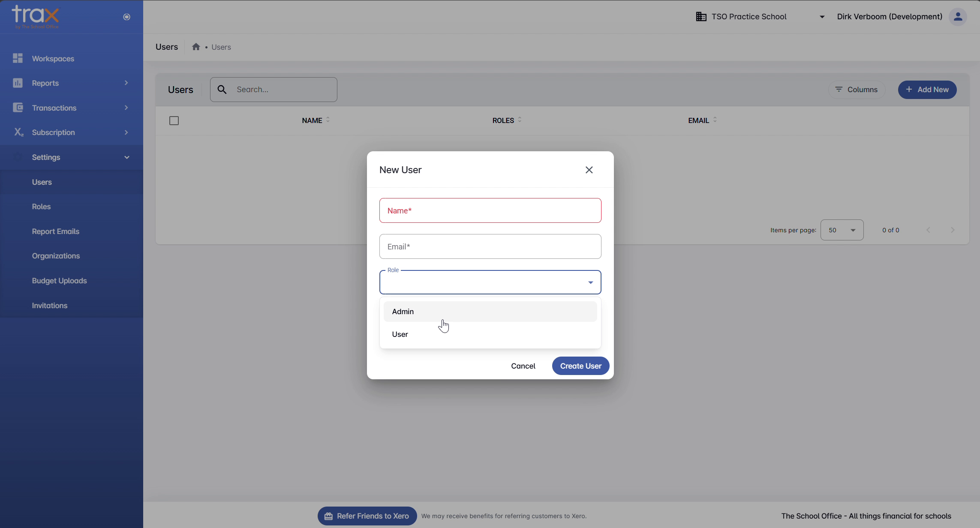This screenshot has width=980, height=528.
Task: Click the Workspaces dashboard icon
Action: click(18, 58)
